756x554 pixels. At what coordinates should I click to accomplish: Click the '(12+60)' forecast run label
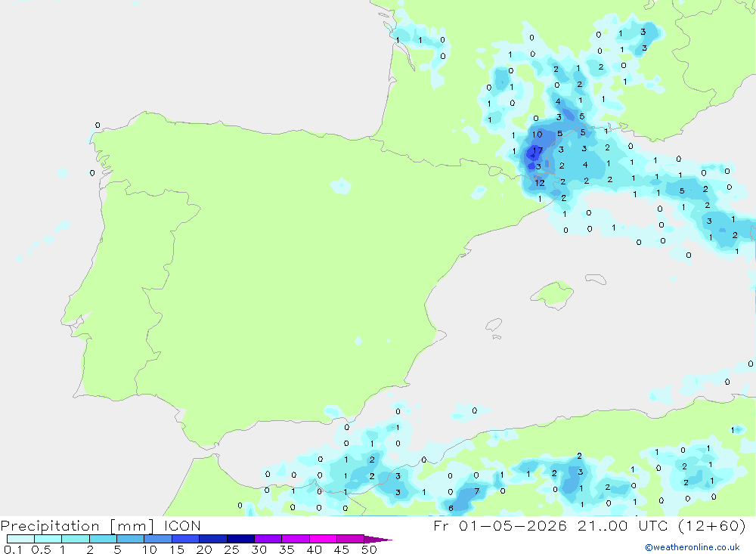click(711, 525)
